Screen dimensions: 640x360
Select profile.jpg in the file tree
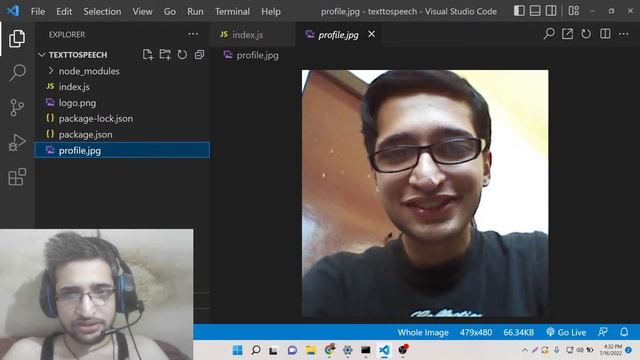pyautogui.click(x=122, y=150)
